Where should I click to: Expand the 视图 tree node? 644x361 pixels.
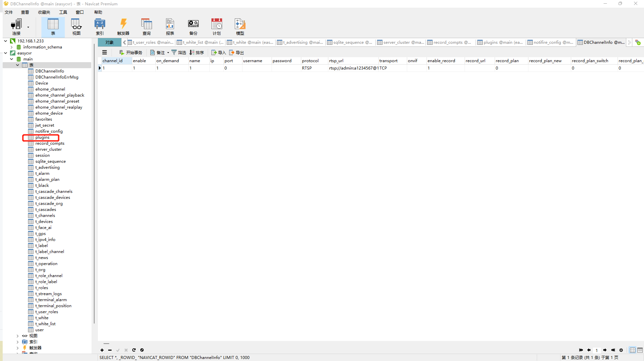pos(18,336)
